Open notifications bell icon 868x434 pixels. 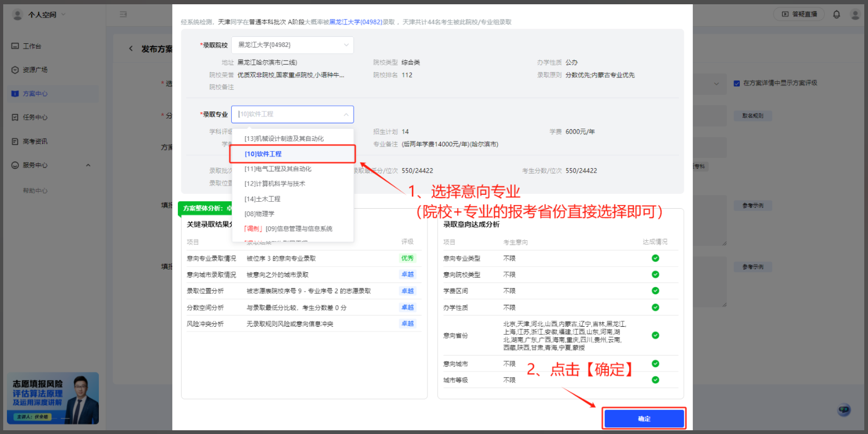[x=836, y=14]
